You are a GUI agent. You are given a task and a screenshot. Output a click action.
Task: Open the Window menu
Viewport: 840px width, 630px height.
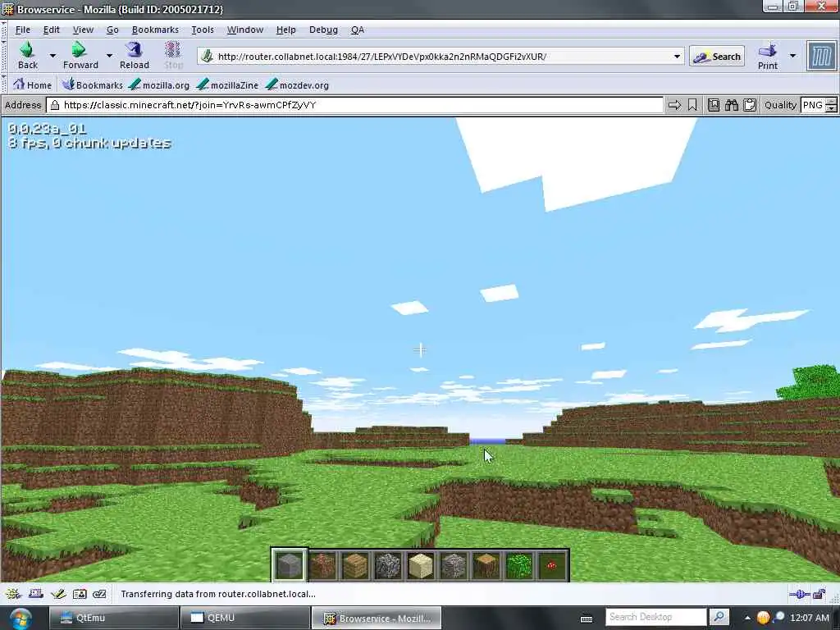(244, 30)
